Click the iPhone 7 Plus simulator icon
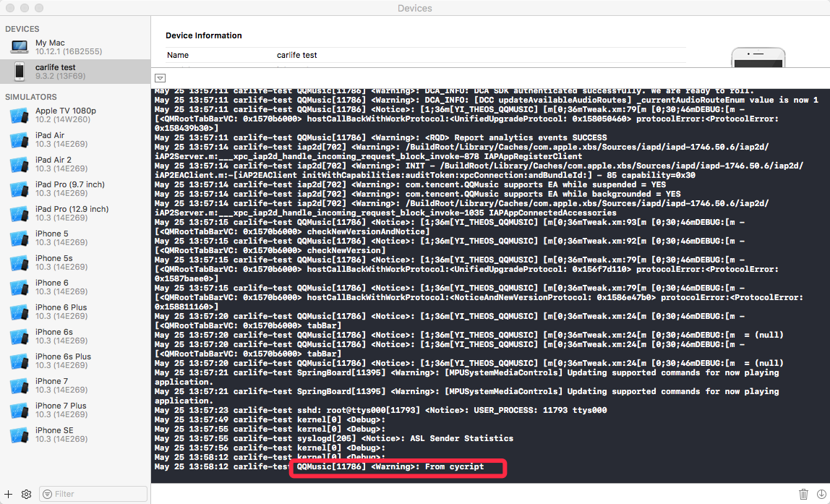This screenshot has width=830, height=504. point(20,410)
